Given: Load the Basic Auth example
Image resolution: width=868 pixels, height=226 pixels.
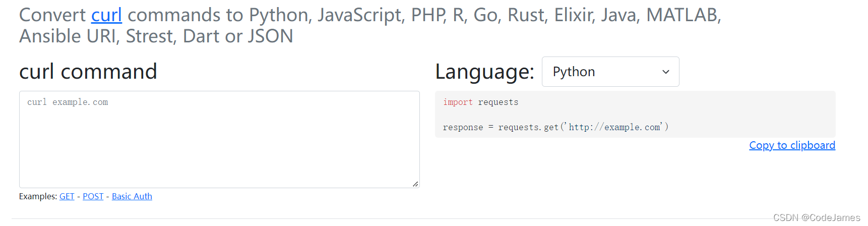Looking at the screenshot, I should [132, 196].
